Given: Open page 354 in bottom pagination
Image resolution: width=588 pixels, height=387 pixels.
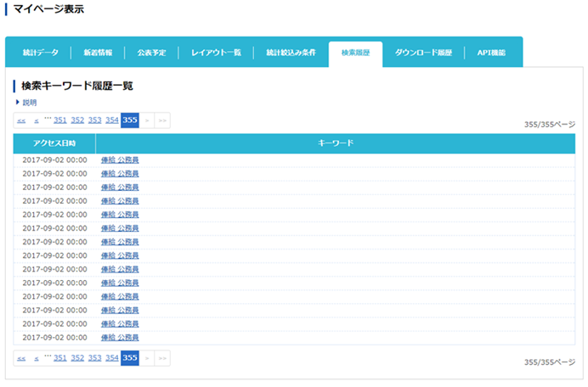Looking at the screenshot, I should (111, 358).
